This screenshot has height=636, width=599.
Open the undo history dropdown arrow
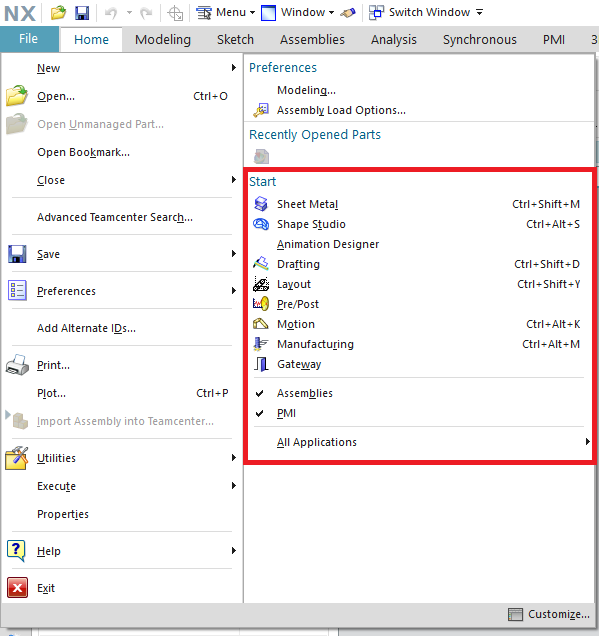[129, 13]
